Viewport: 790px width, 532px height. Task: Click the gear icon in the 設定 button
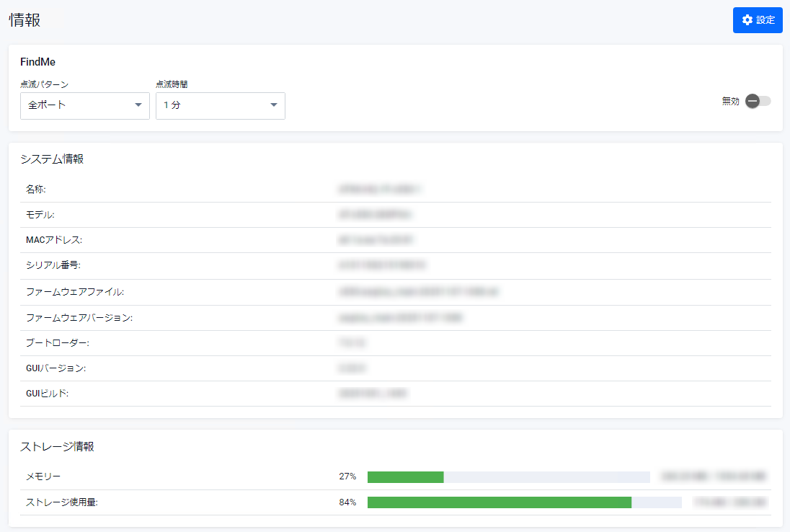[747, 20]
